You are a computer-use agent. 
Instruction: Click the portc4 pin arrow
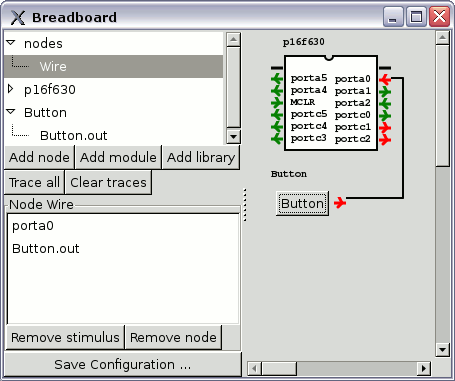[x=277, y=127]
